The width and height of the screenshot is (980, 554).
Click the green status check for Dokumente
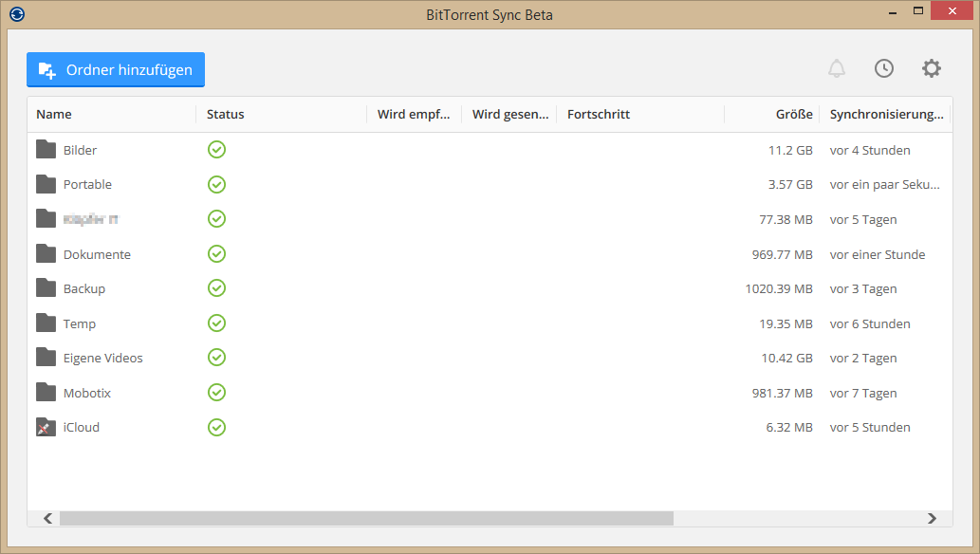coord(217,254)
